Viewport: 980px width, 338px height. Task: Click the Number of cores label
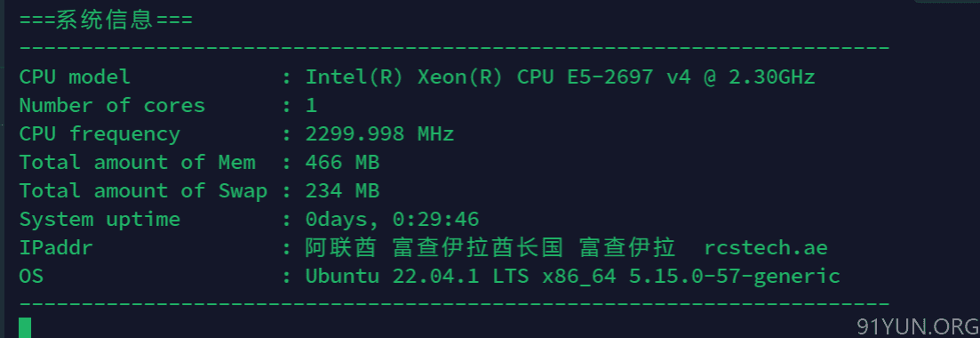[x=112, y=105]
